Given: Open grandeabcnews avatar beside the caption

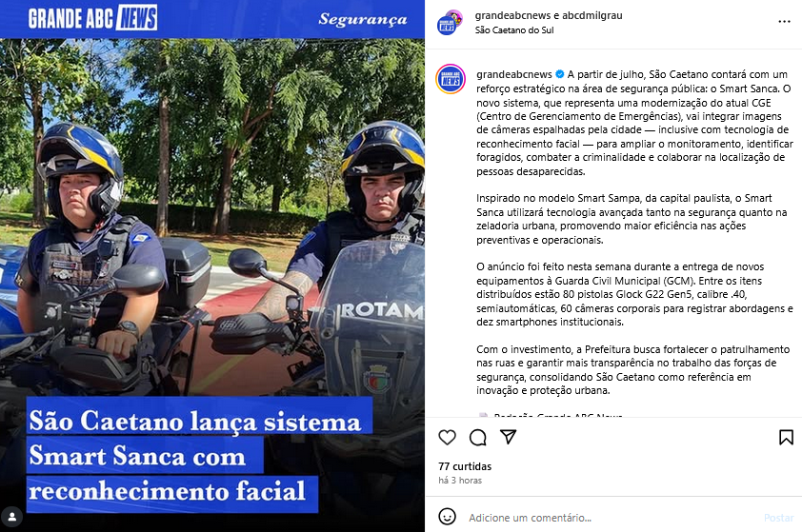Looking at the screenshot, I should (x=451, y=79).
